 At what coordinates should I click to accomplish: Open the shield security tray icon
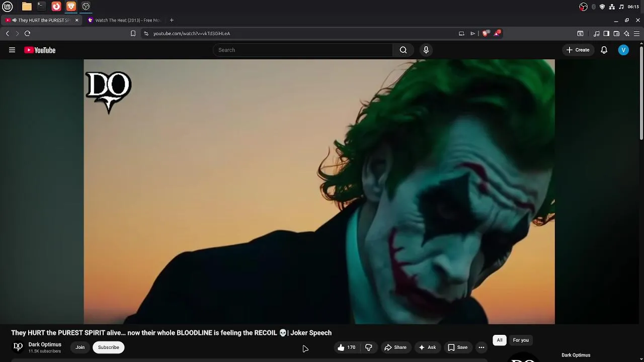(602, 7)
